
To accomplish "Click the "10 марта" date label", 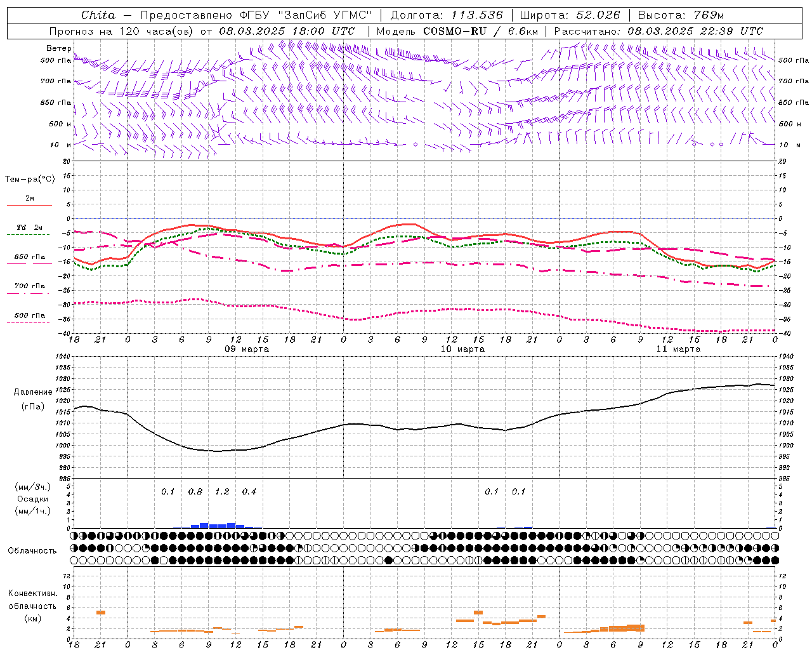I will point(462,349).
